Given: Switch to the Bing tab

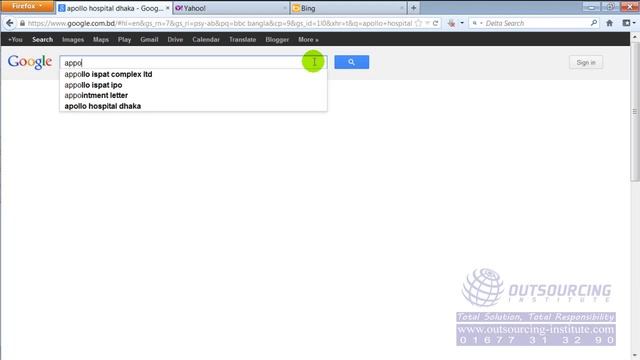Looking at the screenshot, I should pos(348,8).
